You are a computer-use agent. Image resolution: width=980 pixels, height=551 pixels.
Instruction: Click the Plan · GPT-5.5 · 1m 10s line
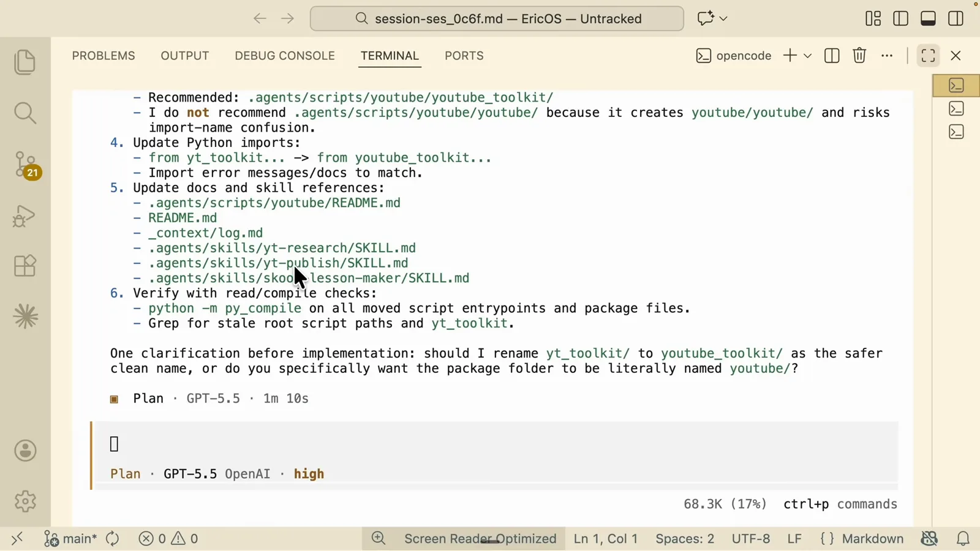pos(209,399)
